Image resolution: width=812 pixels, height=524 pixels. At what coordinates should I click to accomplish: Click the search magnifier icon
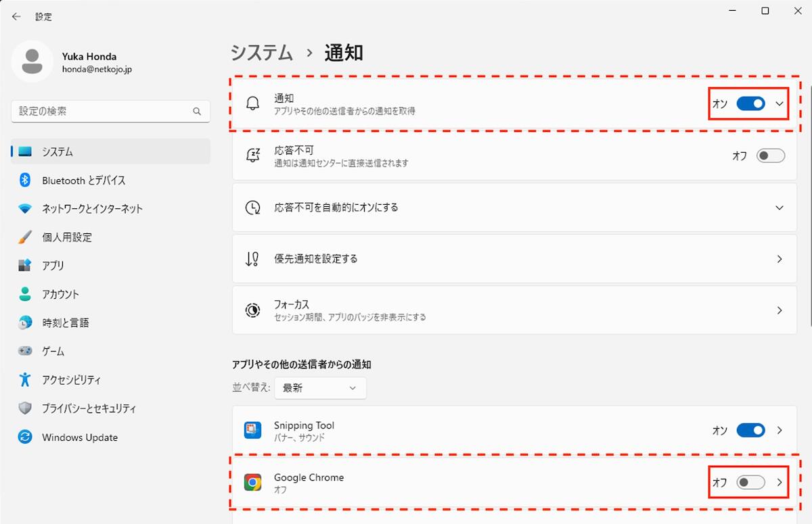pyautogui.click(x=197, y=112)
